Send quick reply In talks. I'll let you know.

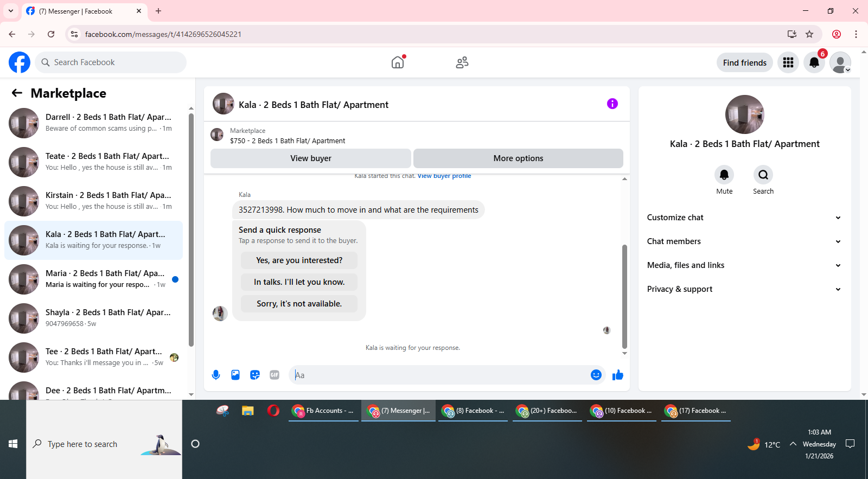coord(299,282)
